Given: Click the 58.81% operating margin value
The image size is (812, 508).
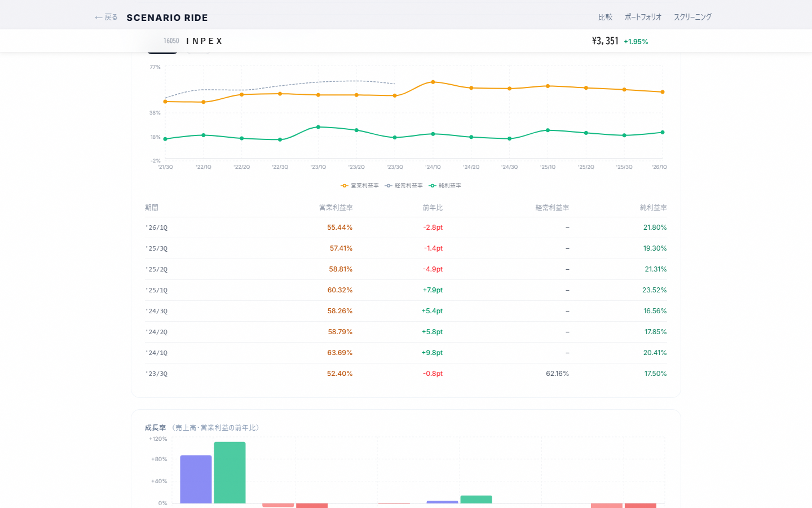Looking at the screenshot, I should click(x=341, y=269).
